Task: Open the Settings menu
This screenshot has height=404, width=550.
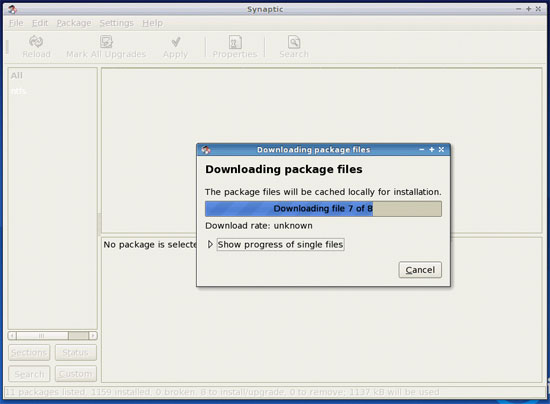Action: [116, 23]
